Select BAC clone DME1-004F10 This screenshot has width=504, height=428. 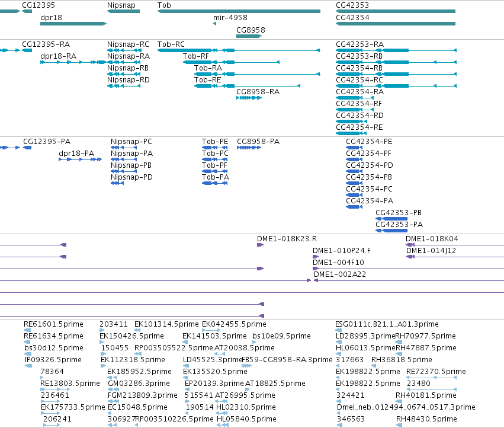[408, 269]
